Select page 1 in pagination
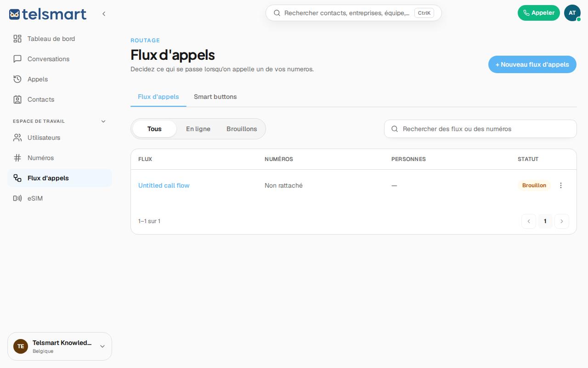This screenshot has width=588, height=368. pos(545,221)
